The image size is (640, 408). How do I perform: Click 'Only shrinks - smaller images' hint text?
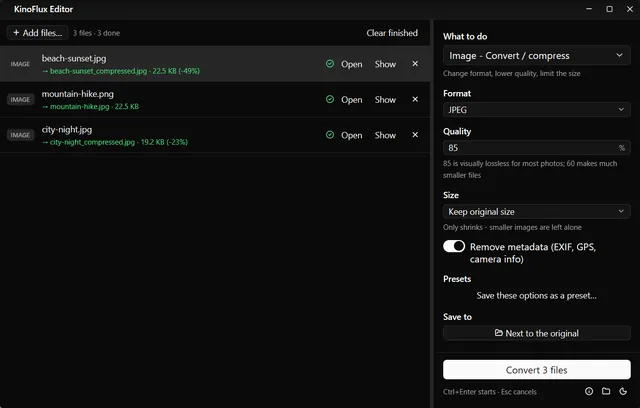click(x=512, y=227)
